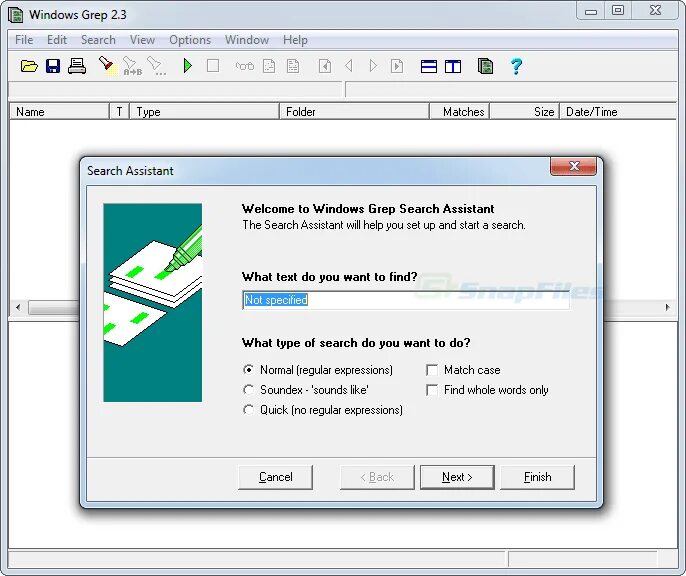The image size is (686, 576).
Task: Sort results by Folder column
Action: (355, 112)
